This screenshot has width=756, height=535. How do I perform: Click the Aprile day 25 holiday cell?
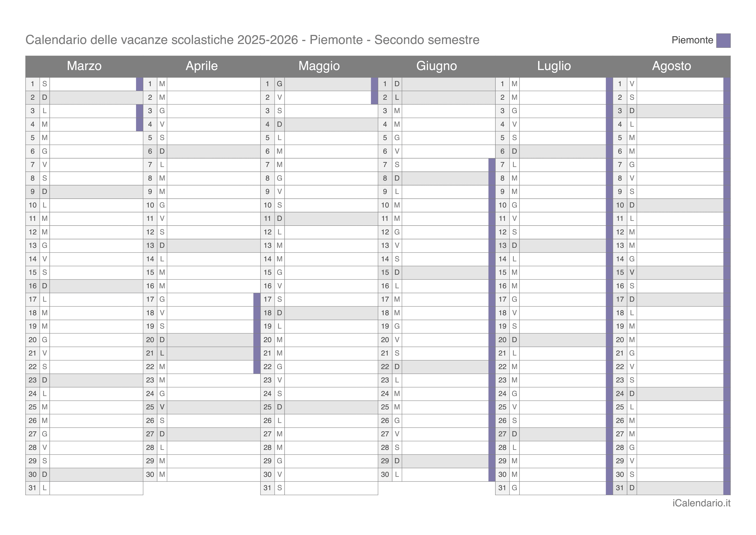click(x=201, y=407)
